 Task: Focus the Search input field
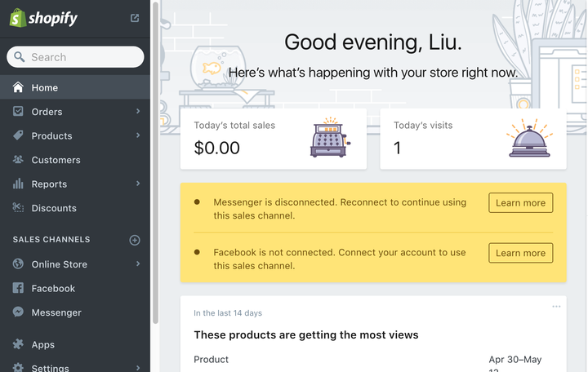point(75,57)
